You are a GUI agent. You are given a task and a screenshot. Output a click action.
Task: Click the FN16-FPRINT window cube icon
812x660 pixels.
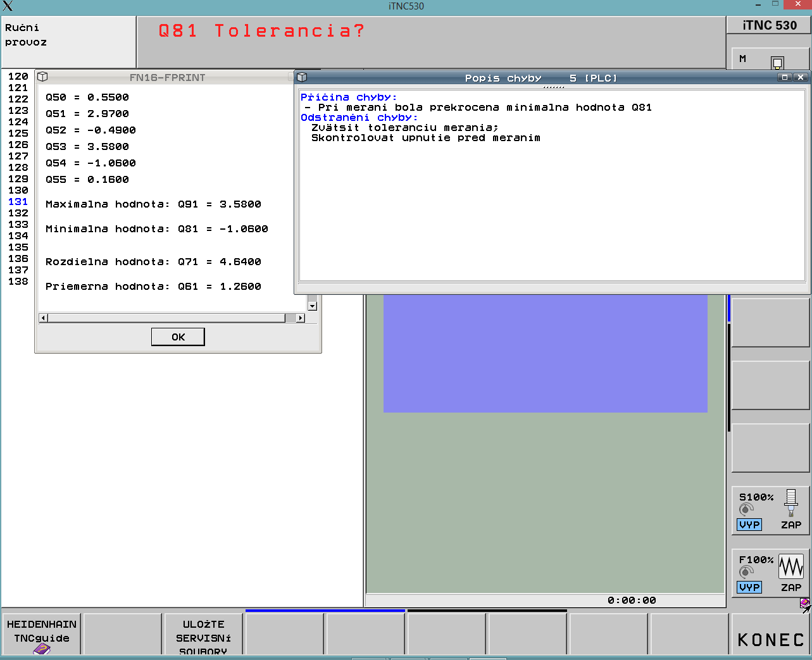click(42, 77)
